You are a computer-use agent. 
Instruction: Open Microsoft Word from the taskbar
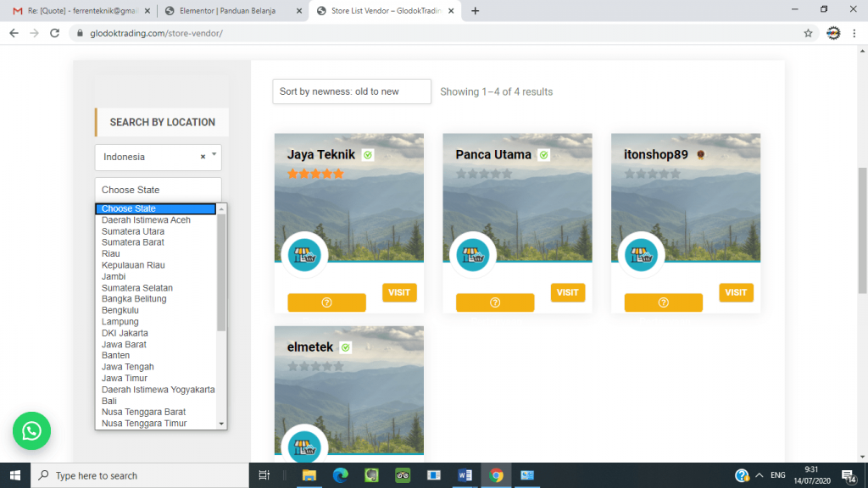[465, 475]
